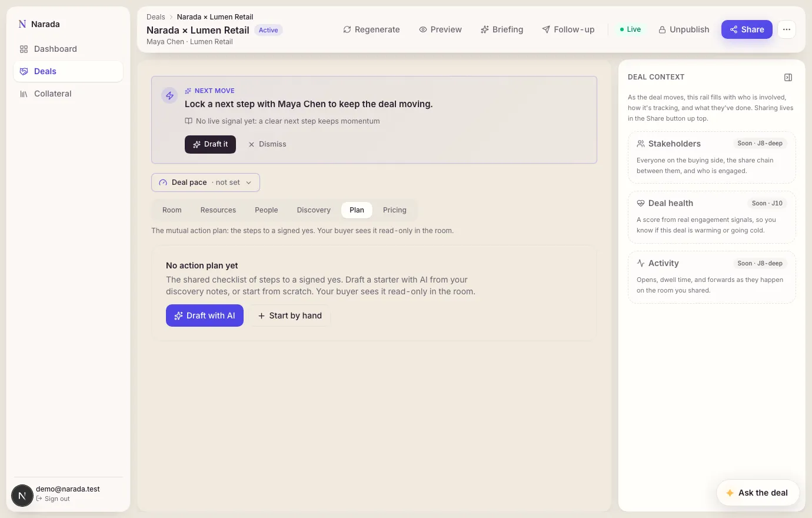
Task: Click the Follow-up paper plane icon
Action: [x=546, y=29]
